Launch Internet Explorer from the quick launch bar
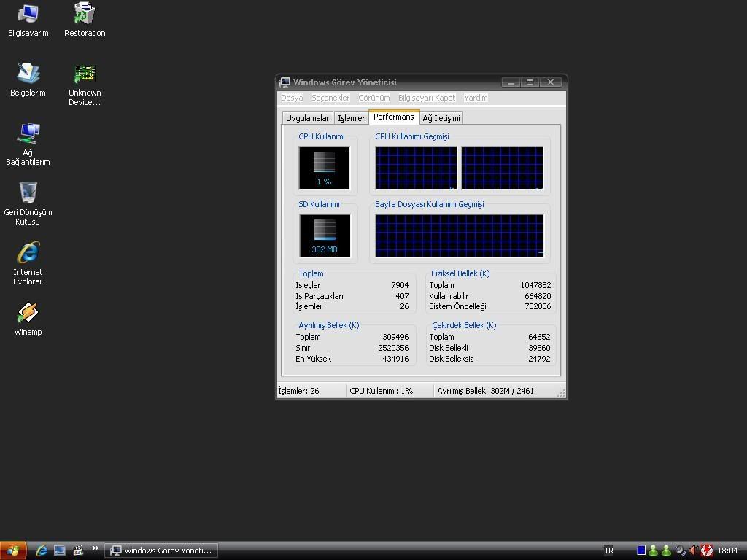Screen dimensions: 747x560 [42, 551]
